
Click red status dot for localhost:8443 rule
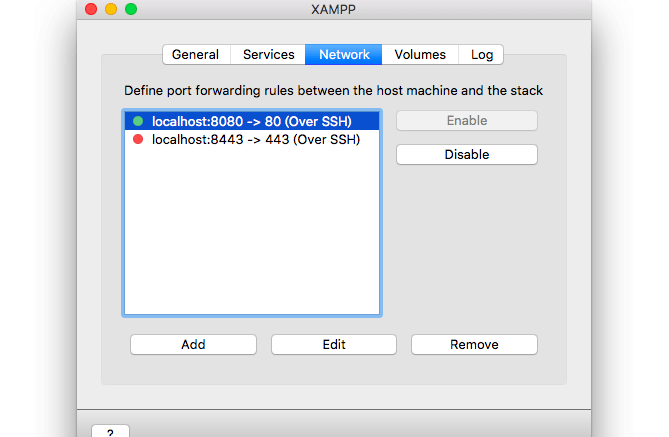138,139
